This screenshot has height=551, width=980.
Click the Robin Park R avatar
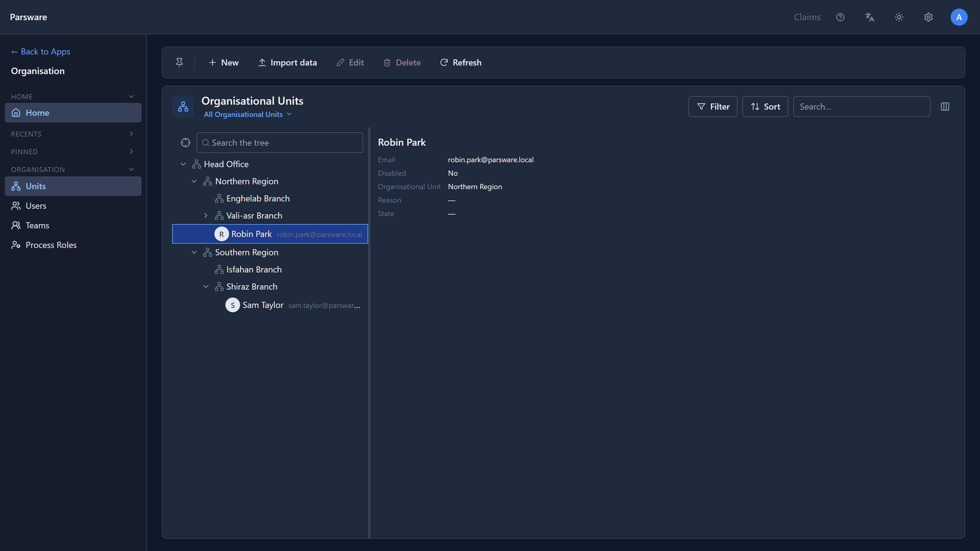(x=221, y=234)
